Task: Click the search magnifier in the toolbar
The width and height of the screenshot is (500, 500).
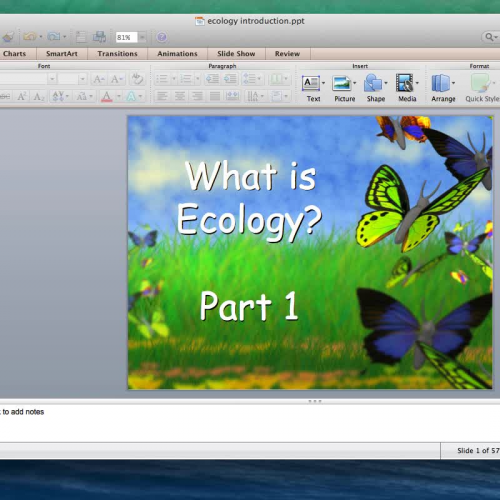Action: (x=490, y=37)
